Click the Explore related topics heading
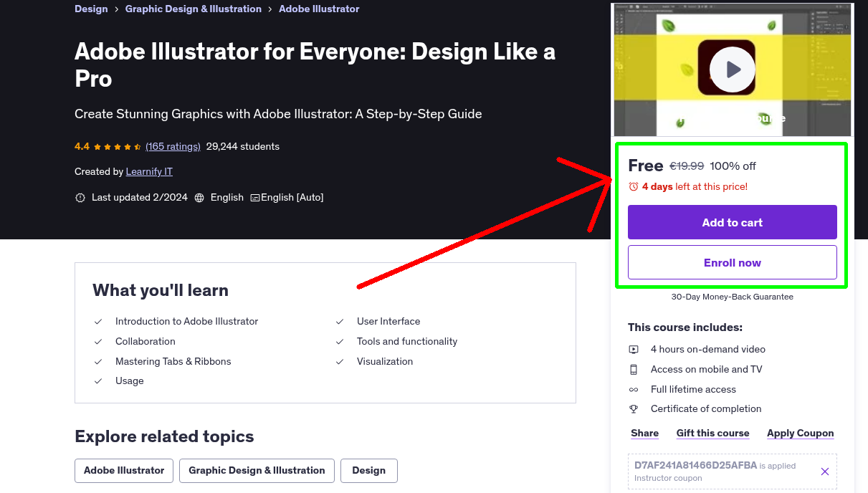The width and height of the screenshot is (868, 493). point(164,436)
